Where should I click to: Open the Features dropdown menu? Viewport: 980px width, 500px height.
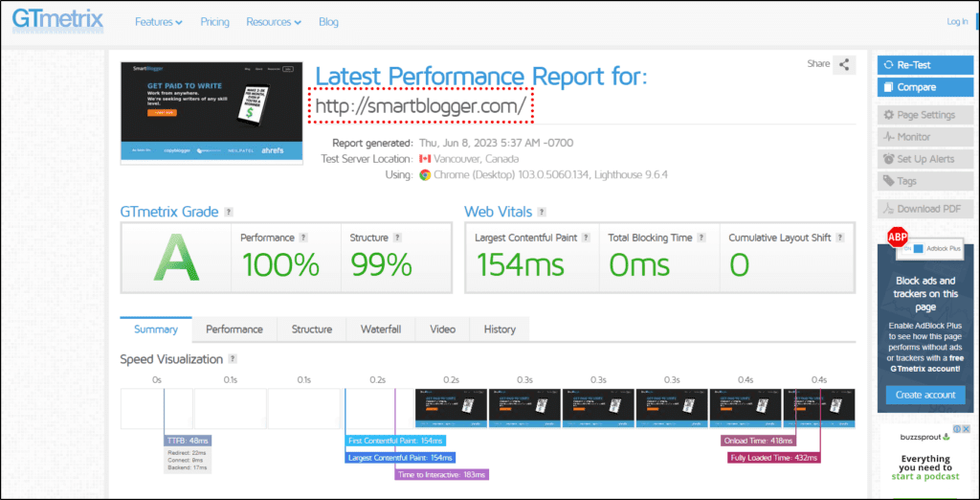(159, 22)
